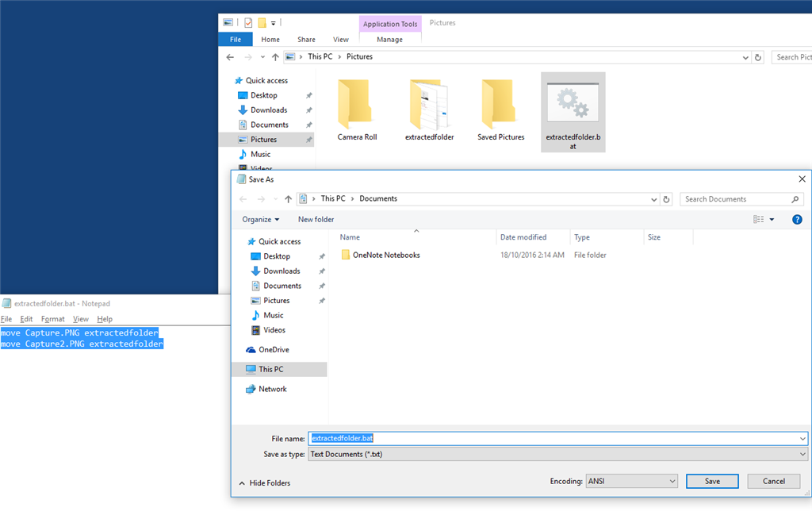The height and width of the screenshot is (515, 812).
Task: Expand Pictures Explorer address bar dropdown
Action: pyautogui.click(x=745, y=57)
